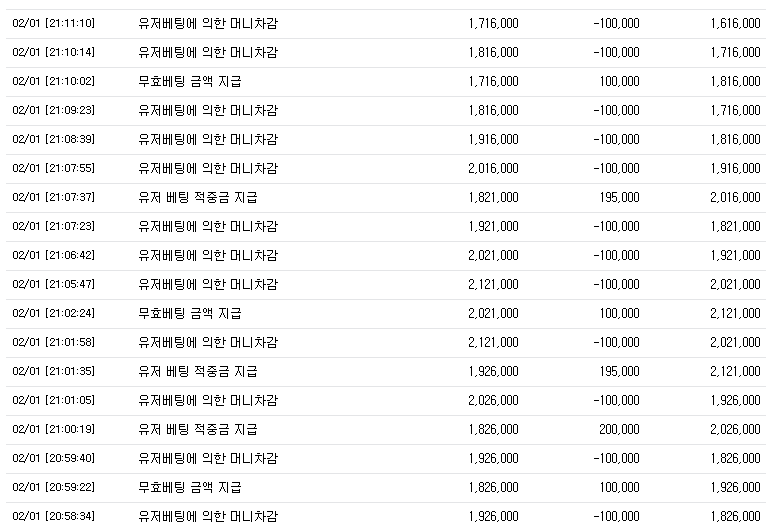Click the 195,000 amount at 21:07:37
The image size is (767, 525).
tap(619, 197)
